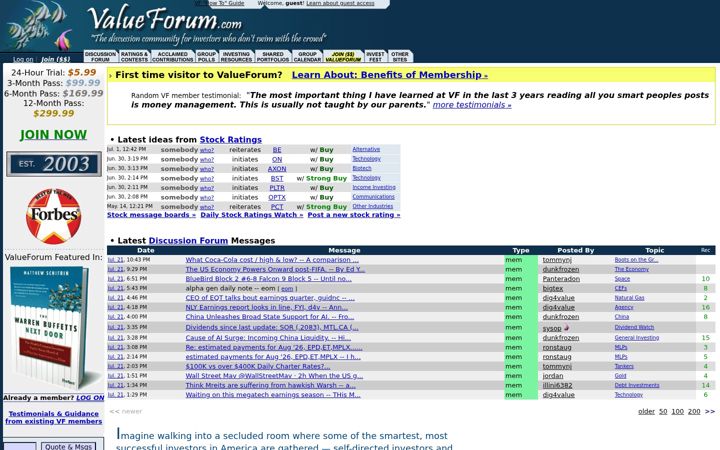
Task: Open the yellow Join ($$) ValueForum tab
Action: coord(343,56)
